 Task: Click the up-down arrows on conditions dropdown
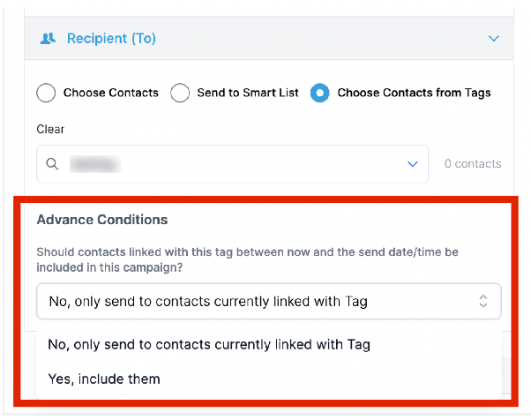click(483, 301)
